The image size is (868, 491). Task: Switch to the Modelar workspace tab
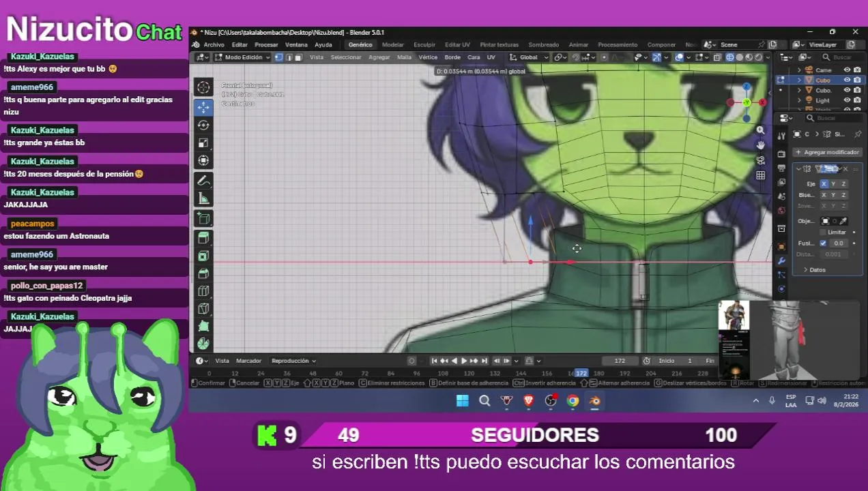(x=392, y=45)
